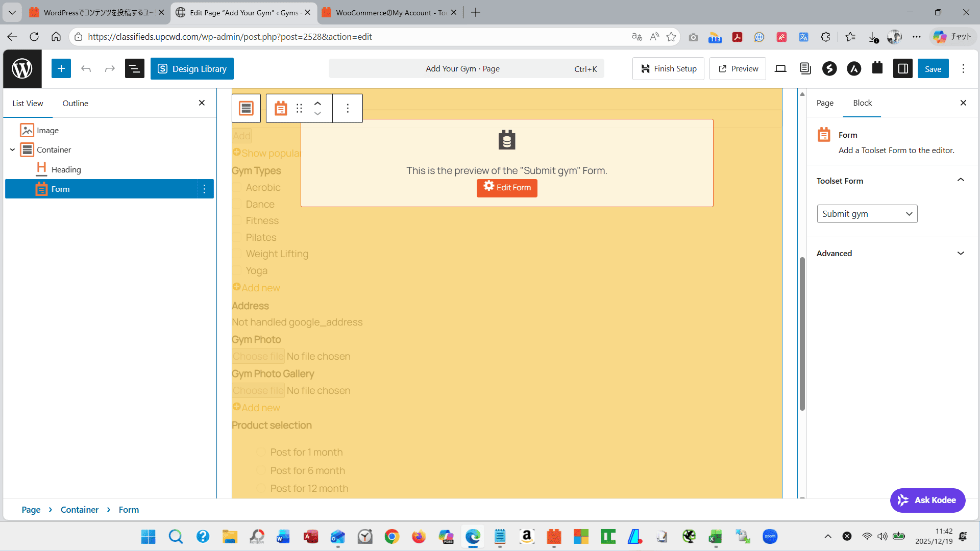Click the device view laptop icon
Viewport: 980px width, 551px height.
(780, 69)
